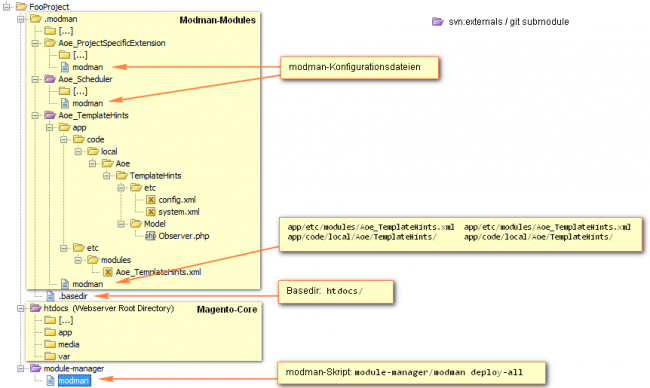Select modman file at the bottom of the Aoe_TemplateHints tree
Viewport: 650px width, 388px height.
tap(87, 284)
